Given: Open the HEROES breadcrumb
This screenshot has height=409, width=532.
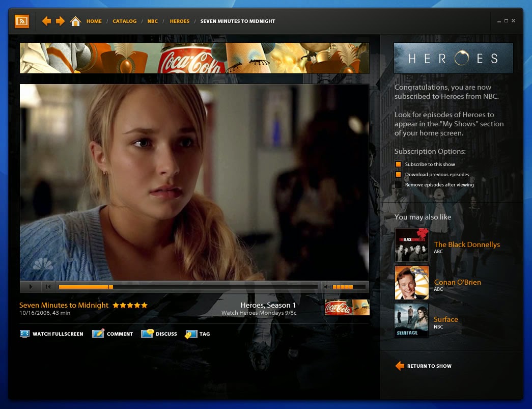Looking at the screenshot, I should point(180,21).
